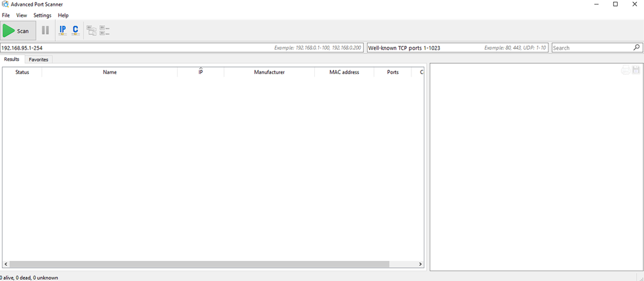
Task: Start the network scan with the Scan button
Action: click(17, 30)
